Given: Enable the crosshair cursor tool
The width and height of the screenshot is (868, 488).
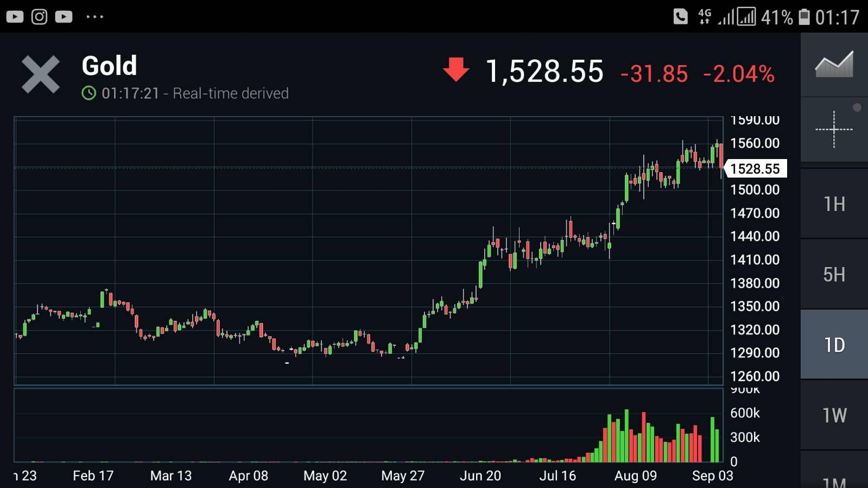Looking at the screenshot, I should pos(834,130).
